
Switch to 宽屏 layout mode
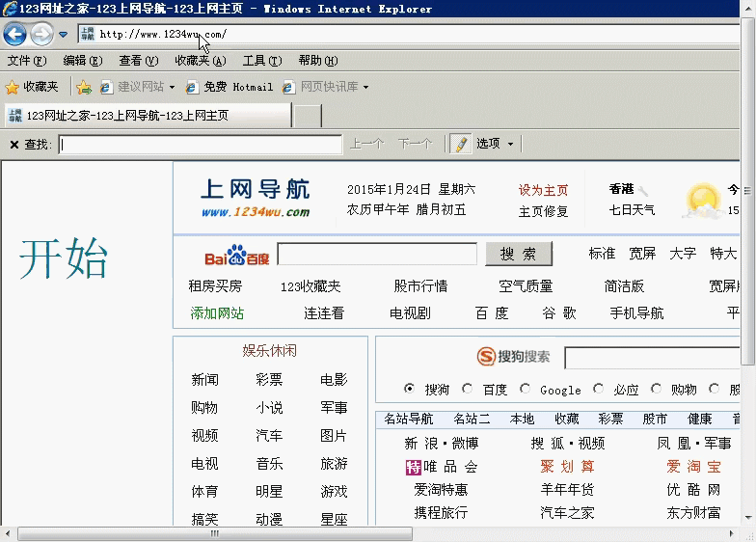642,254
